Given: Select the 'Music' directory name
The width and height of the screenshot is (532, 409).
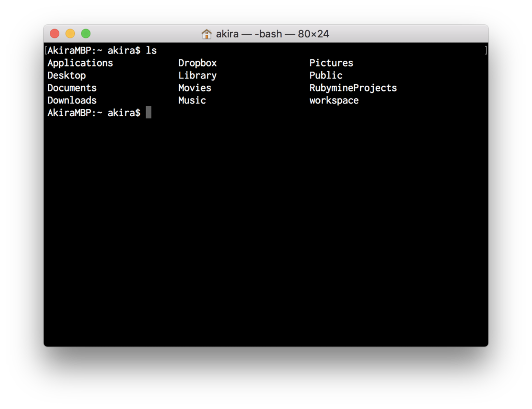Looking at the screenshot, I should coord(192,100).
